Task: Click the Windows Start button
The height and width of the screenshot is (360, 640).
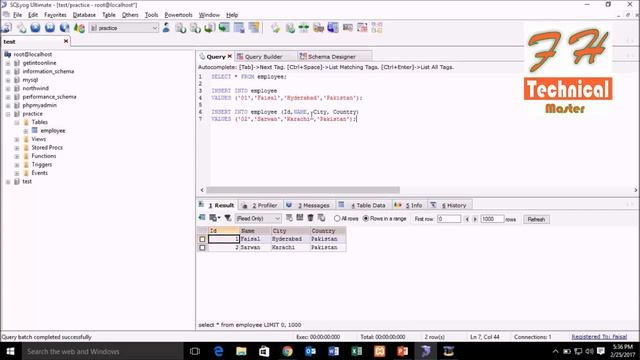Action: (10, 351)
